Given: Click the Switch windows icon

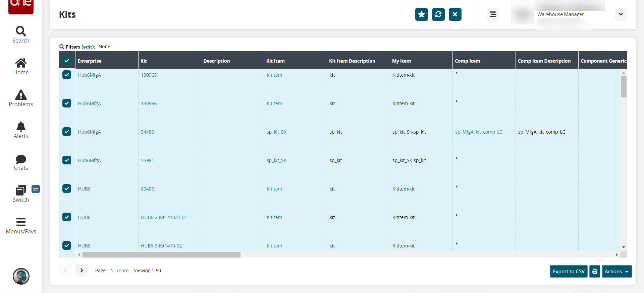Looking at the screenshot, I should pos(21,194).
